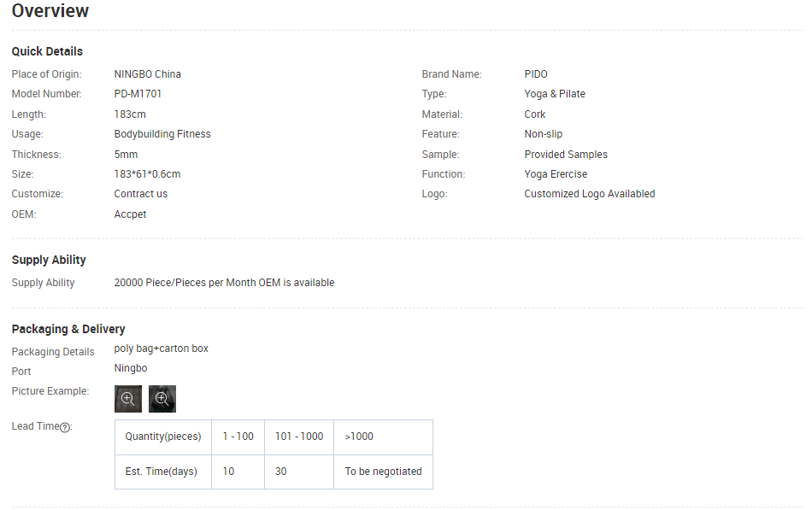This screenshot has height=510, width=812.
Task: Click the Cork material value
Action: (535, 114)
